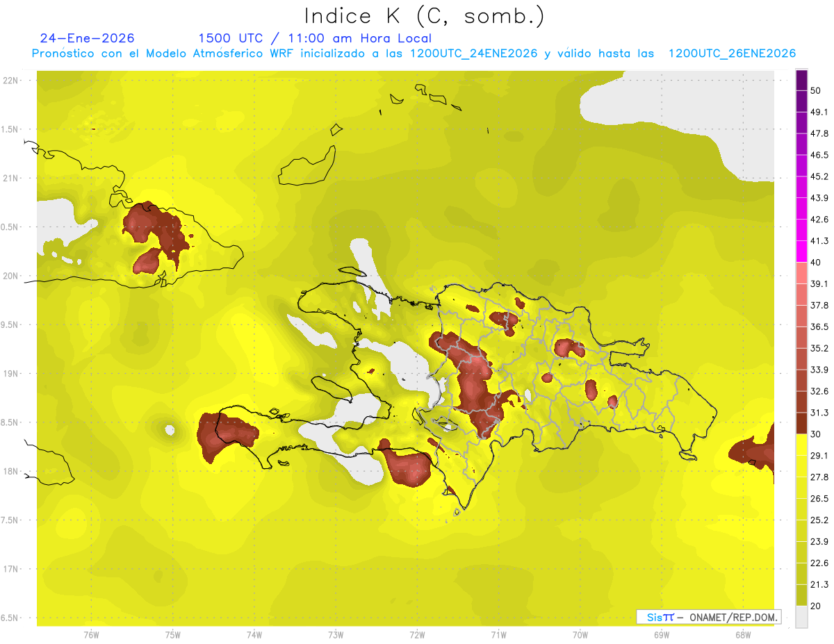Select the '74W' longitude label

254,634
